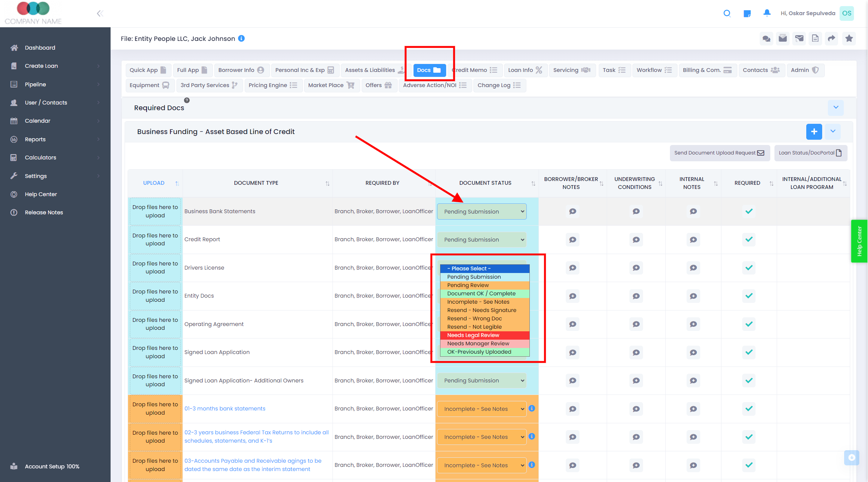Open borrower notes comment icon for Credit Report

(573, 239)
